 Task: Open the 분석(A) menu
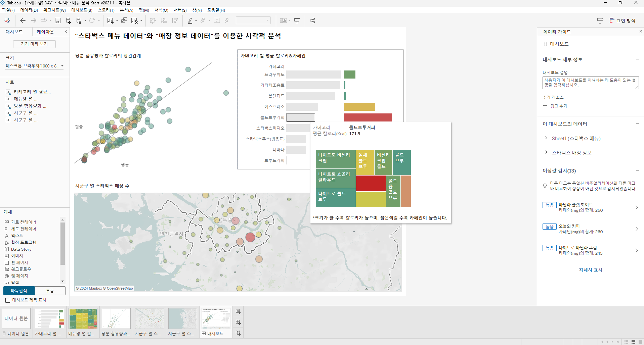tap(127, 10)
